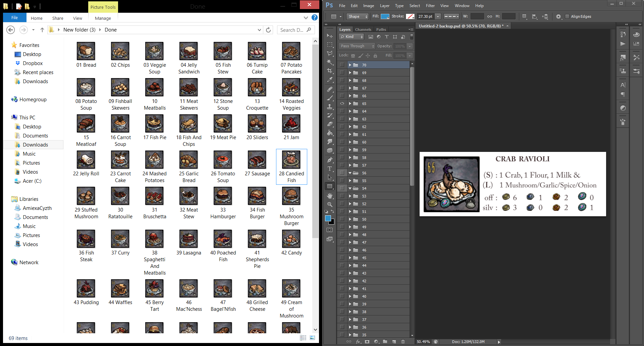Enable the Align Edges checkbox
Viewport: 644px width, 346px height.
click(567, 16)
